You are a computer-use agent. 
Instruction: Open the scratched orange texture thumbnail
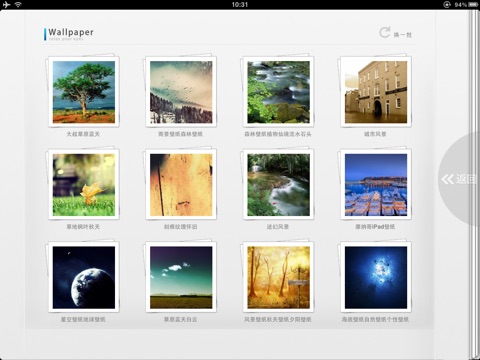181,184
